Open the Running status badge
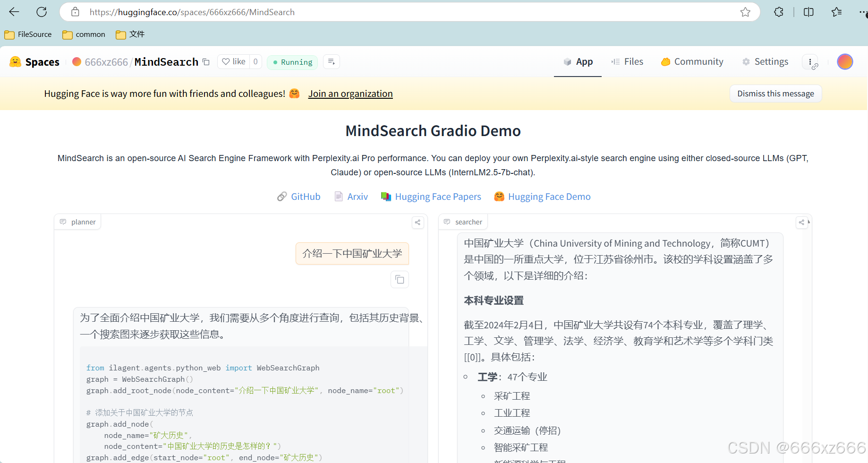The width and height of the screenshot is (868, 463). pos(292,62)
